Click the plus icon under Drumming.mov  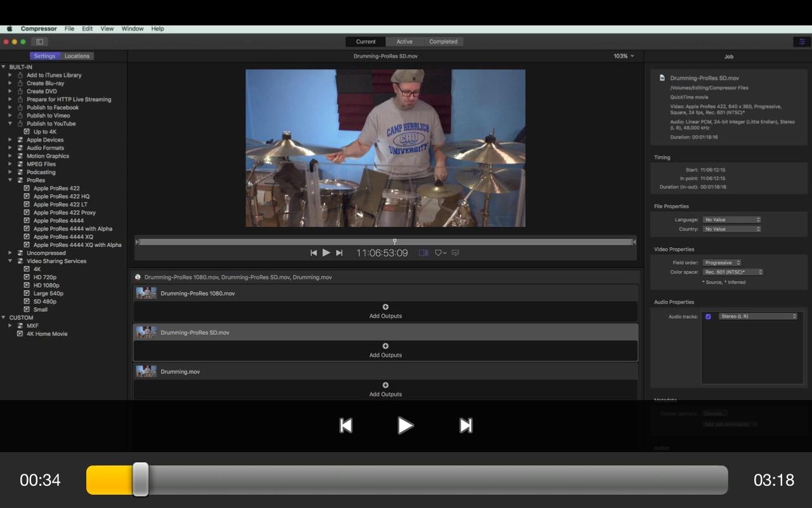click(x=386, y=385)
